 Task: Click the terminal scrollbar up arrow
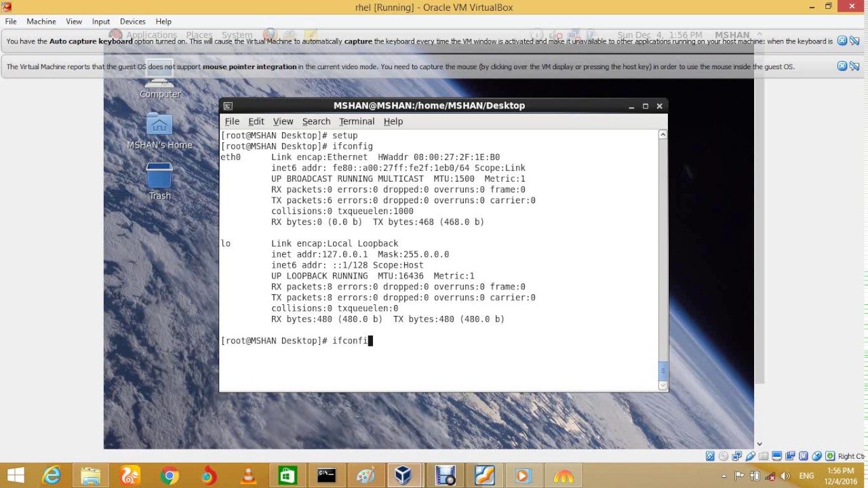[x=663, y=134]
